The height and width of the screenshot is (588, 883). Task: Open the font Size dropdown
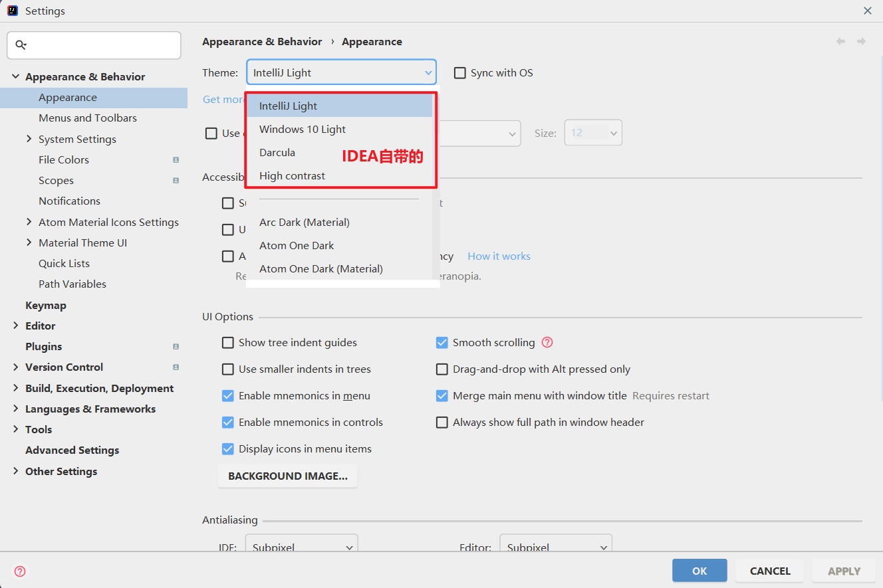593,133
